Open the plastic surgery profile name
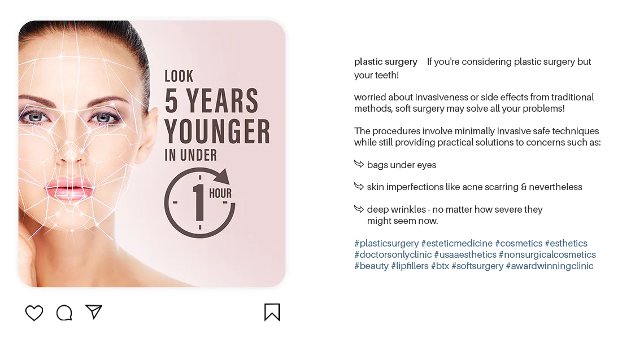The width and height of the screenshot is (644, 343). coord(386,62)
